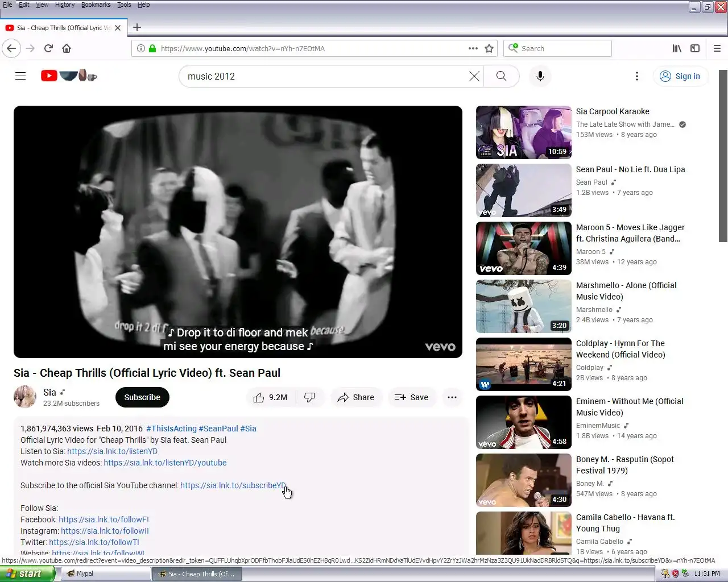Dislike the video with thumbs down

click(310, 397)
